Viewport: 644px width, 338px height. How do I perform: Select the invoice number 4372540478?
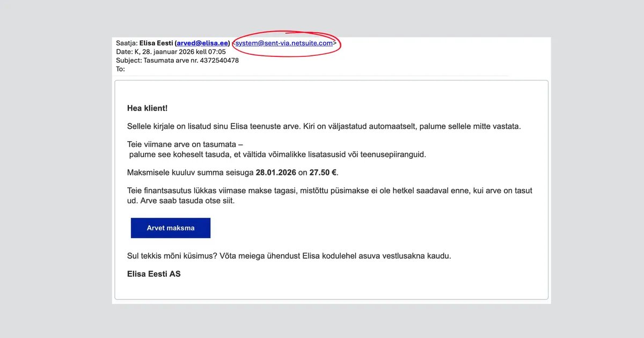coord(221,60)
